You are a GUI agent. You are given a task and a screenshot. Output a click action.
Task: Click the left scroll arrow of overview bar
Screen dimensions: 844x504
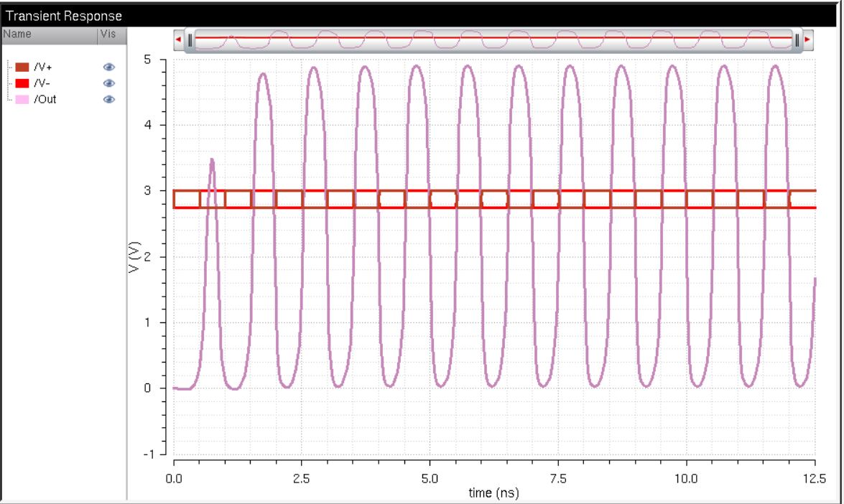click(x=178, y=39)
